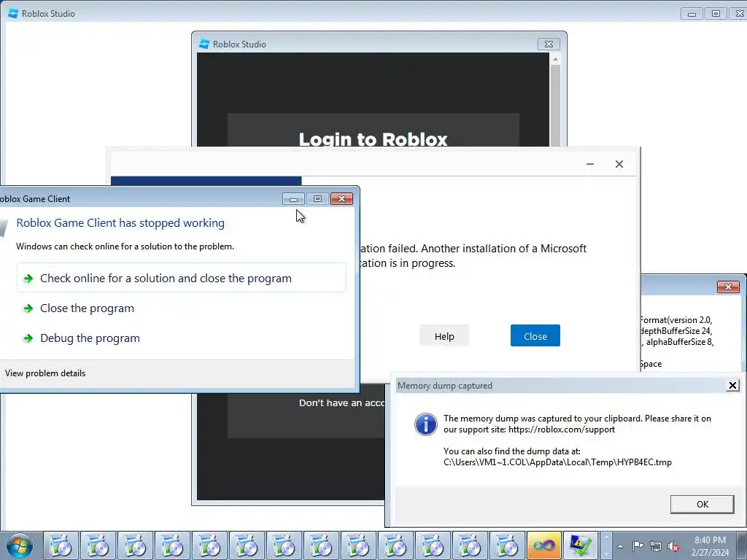
Task: Maximize the Roblox Game Client crash dialog
Action: pyautogui.click(x=318, y=198)
